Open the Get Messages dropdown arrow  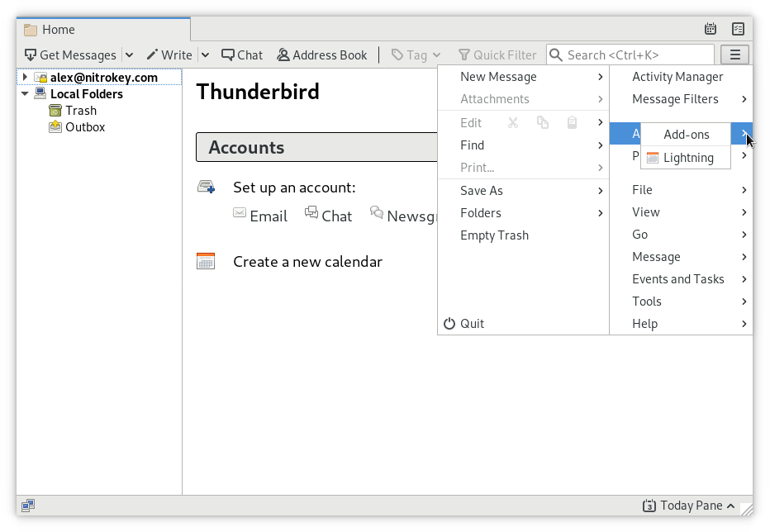[129, 55]
